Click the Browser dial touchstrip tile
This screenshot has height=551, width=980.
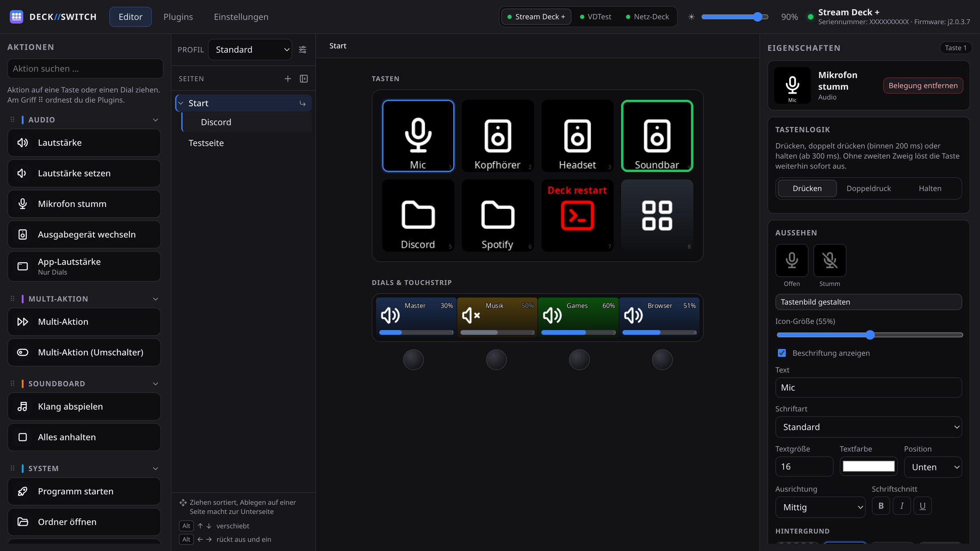point(659,317)
